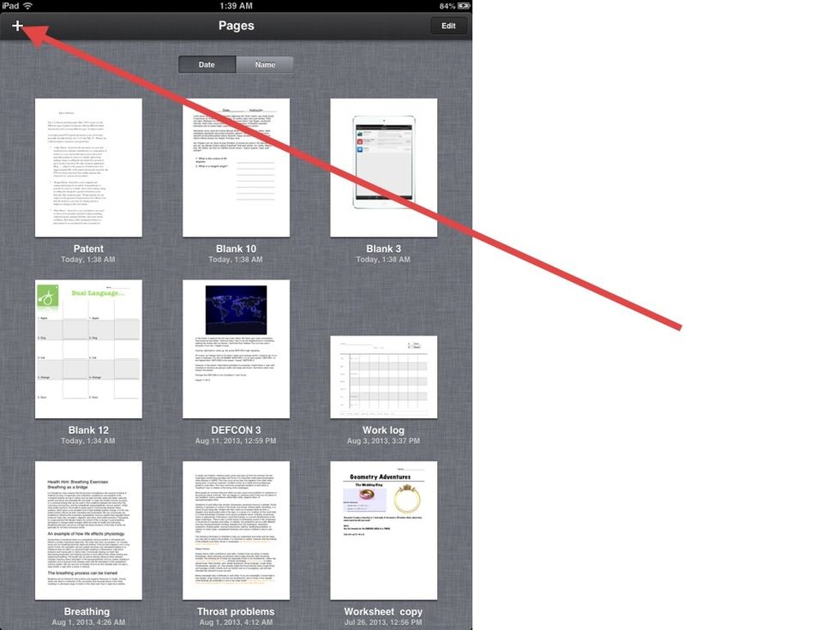This screenshot has width=840, height=630.
Task: Open the Breathing document thumbnail
Action: [88, 531]
